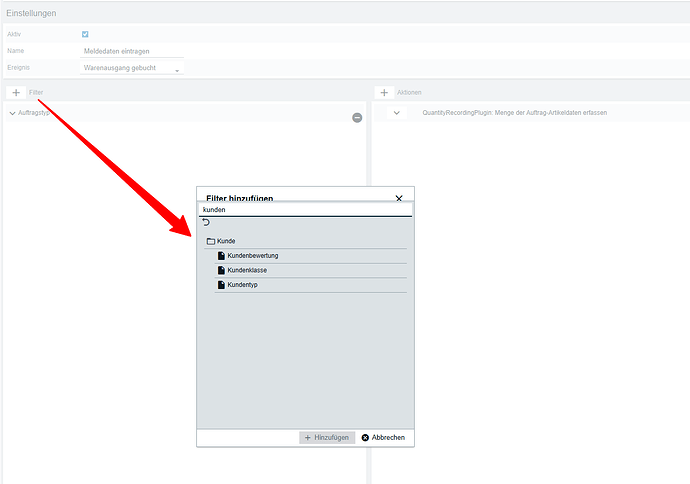Collapse the Auftragstyp filter section
This screenshot has height=484, width=690.
coord(12,113)
